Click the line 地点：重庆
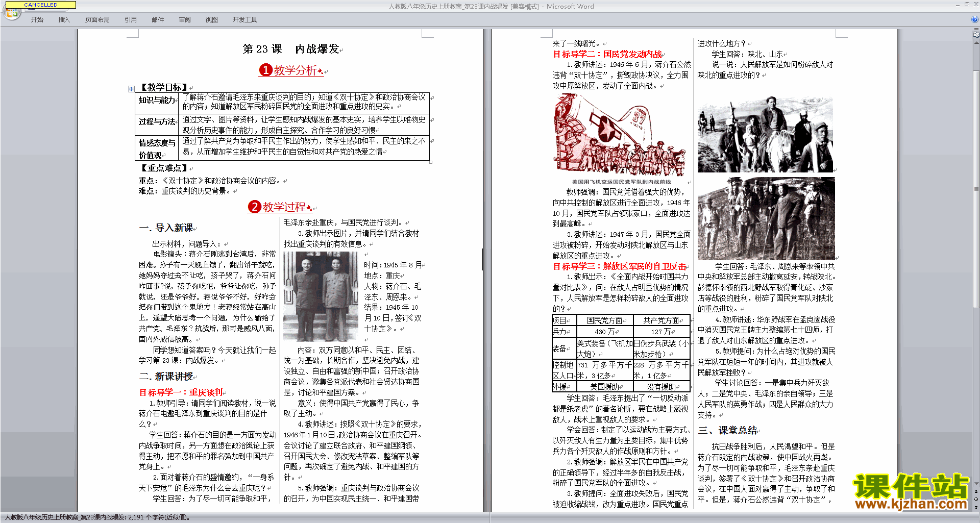 382,276
